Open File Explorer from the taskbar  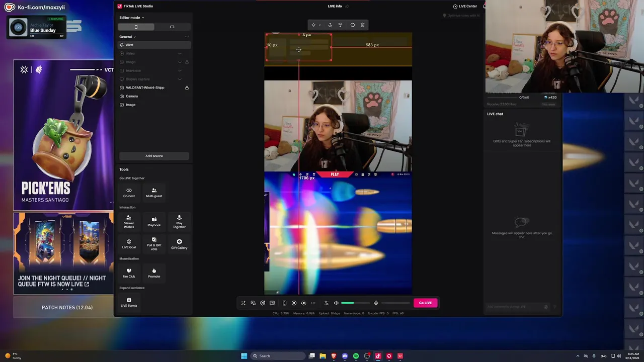click(x=323, y=356)
